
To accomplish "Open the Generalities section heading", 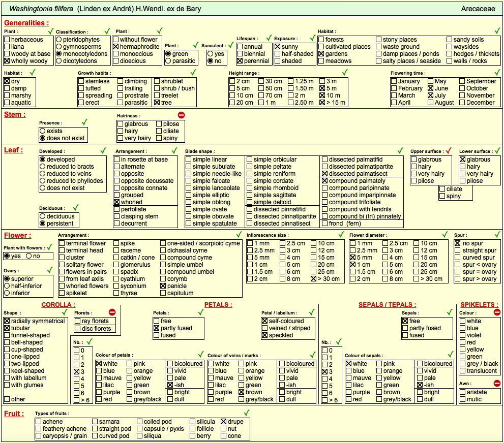I will coord(26,23).
